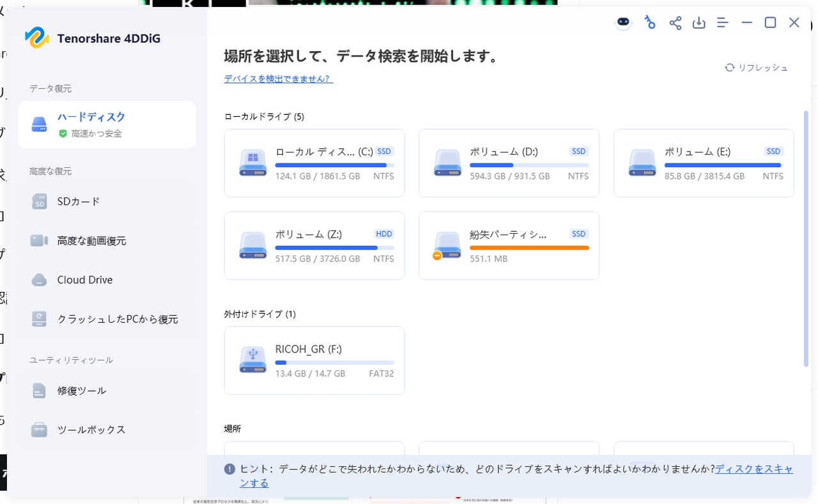This screenshot has height=504, width=818.
Task: Click the drive icon of ボリューム (D:)
Action: pyautogui.click(x=447, y=163)
